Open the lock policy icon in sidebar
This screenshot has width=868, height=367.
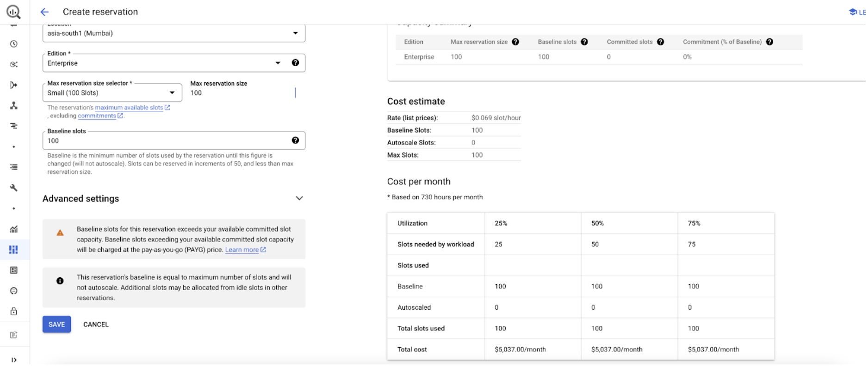pos(14,312)
